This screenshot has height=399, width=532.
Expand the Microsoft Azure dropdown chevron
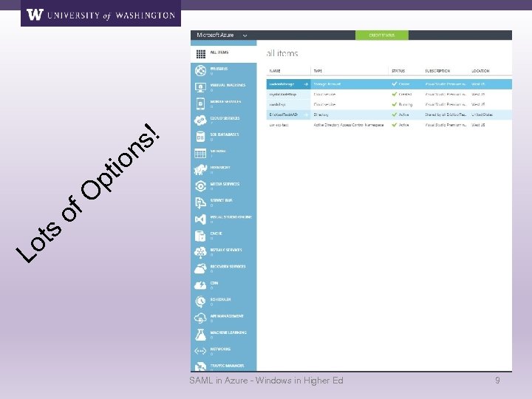tap(245, 35)
